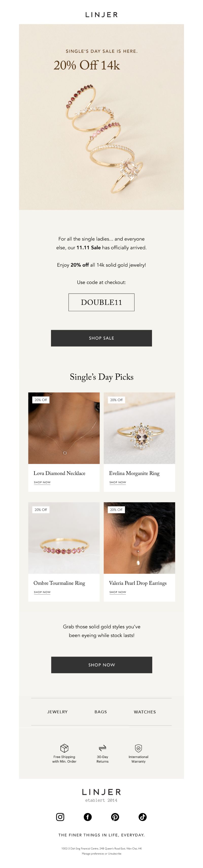203x868 pixels.
Task: Click the dark Shop Now button
Action: click(102, 665)
